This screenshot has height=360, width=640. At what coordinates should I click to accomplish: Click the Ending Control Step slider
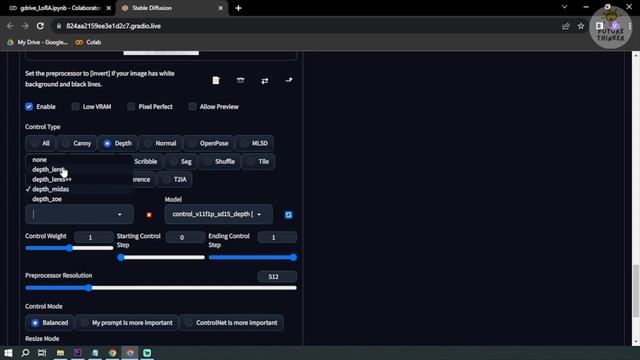point(253,257)
